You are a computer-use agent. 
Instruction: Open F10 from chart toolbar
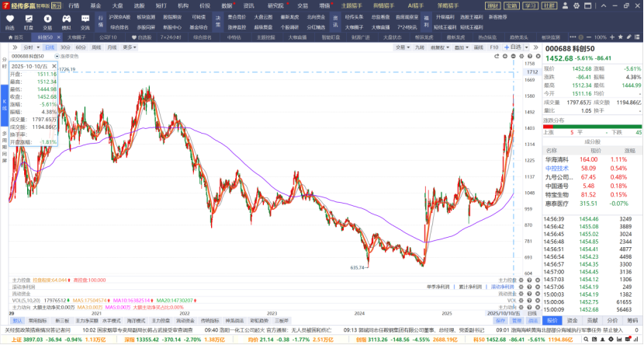pos(494,47)
